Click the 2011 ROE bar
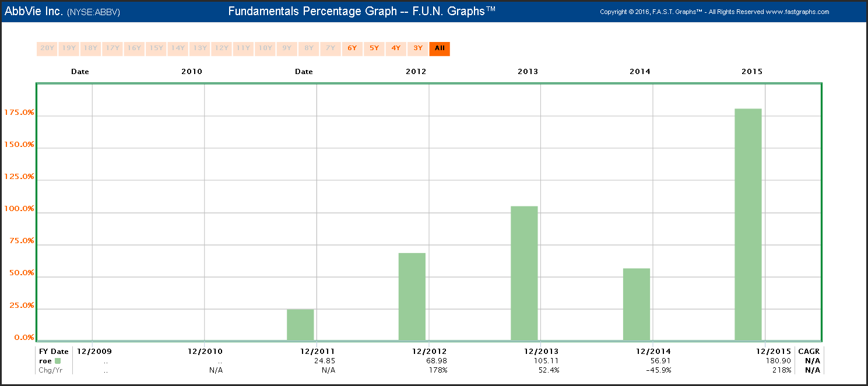This screenshot has height=386, width=868. click(300, 324)
